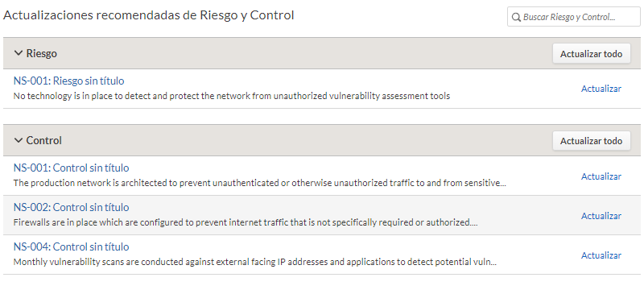Click the Riesgo section heading text

pyautogui.click(x=42, y=53)
